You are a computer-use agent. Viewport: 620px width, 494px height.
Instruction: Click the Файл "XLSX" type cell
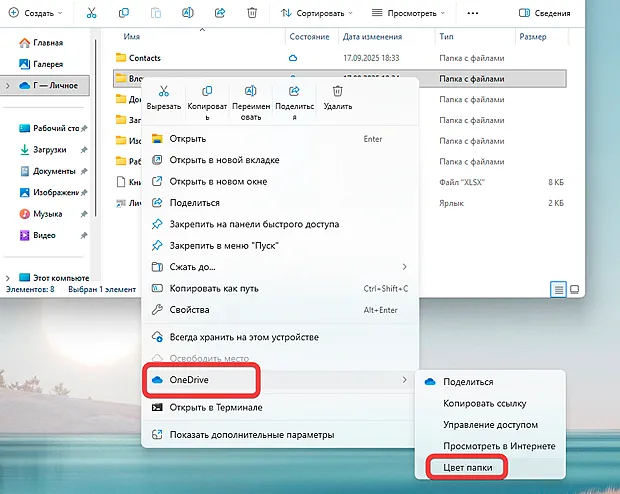(x=462, y=182)
